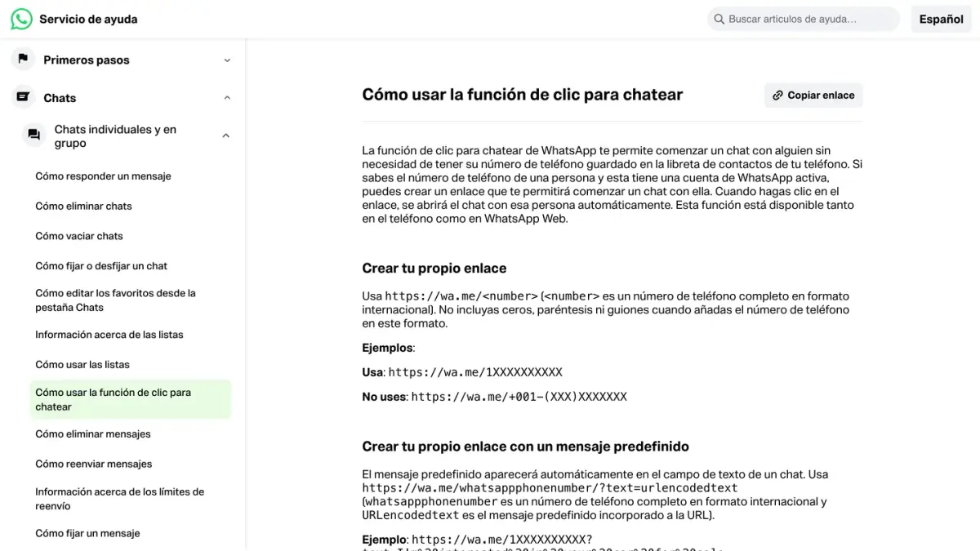980x551 pixels.
Task: Copy the article link with Copiar enlace
Action: pyautogui.click(x=813, y=96)
